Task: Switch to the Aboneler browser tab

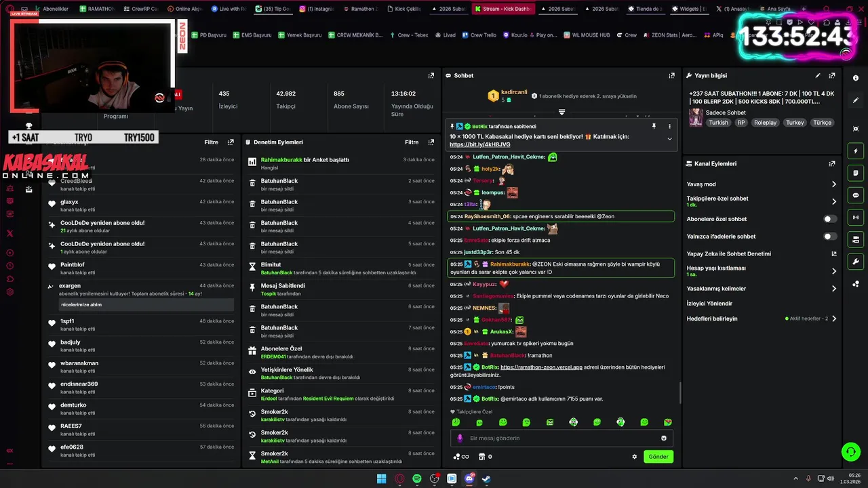Action: (x=52, y=9)
